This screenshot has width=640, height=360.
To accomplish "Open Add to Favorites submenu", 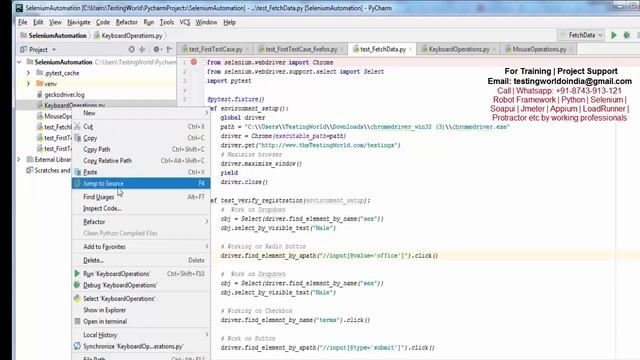I will click(141, 247).
